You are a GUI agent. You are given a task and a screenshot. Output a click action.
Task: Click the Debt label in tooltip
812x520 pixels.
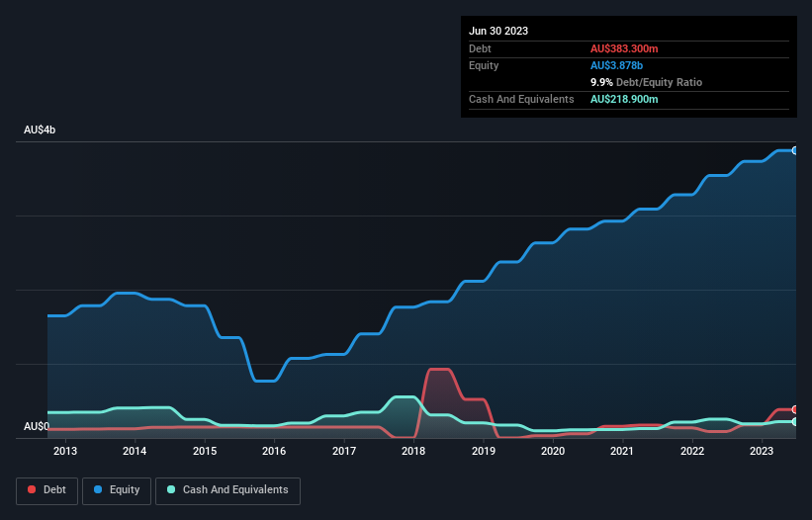[x=480, y=48]
